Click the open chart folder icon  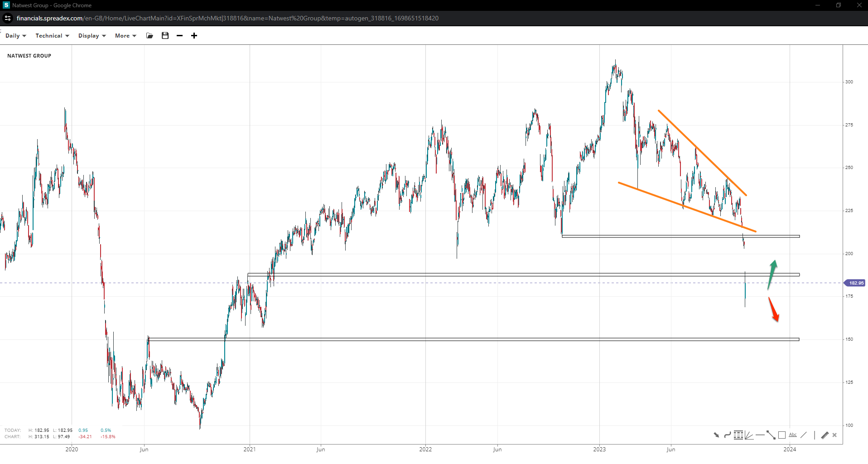click(x=149, y=36)
